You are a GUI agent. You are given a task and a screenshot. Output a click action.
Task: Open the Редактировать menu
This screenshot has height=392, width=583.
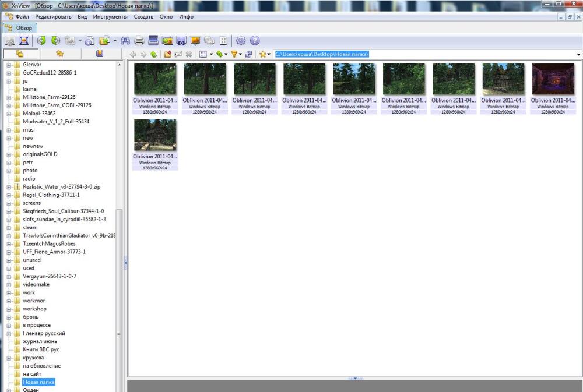click(53, 17)
